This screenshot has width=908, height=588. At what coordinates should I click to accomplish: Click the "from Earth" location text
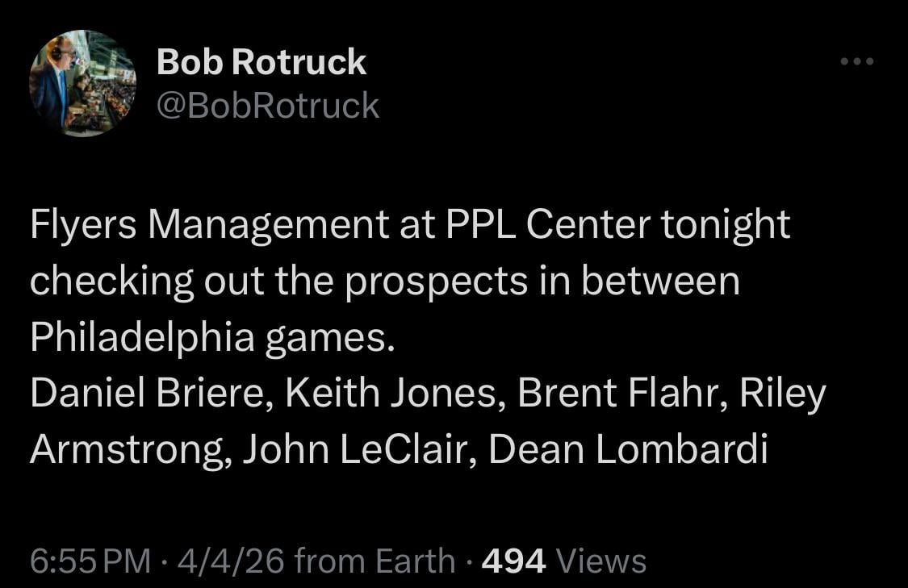click(375, 561)
